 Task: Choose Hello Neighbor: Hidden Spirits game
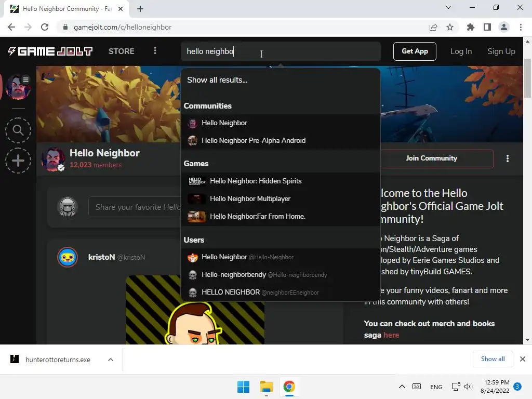pyautogui.click(x=281, y=181)
